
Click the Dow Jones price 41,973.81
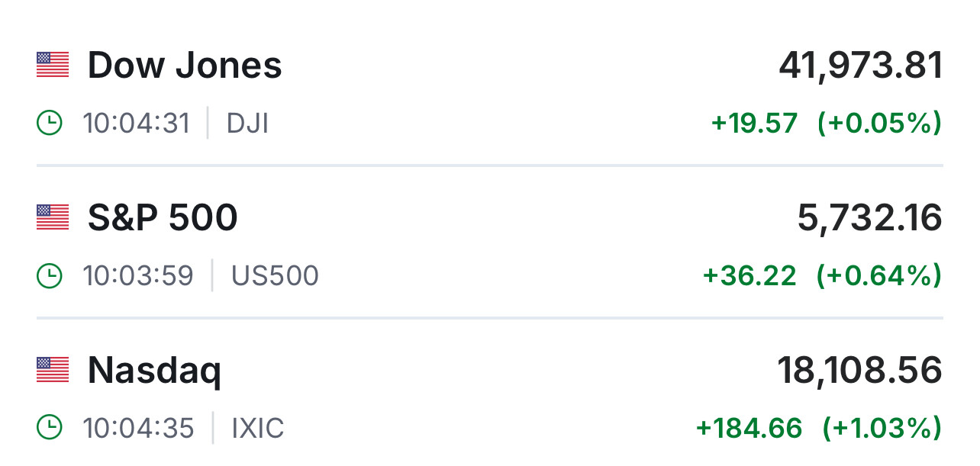click(x=860, y=66)
